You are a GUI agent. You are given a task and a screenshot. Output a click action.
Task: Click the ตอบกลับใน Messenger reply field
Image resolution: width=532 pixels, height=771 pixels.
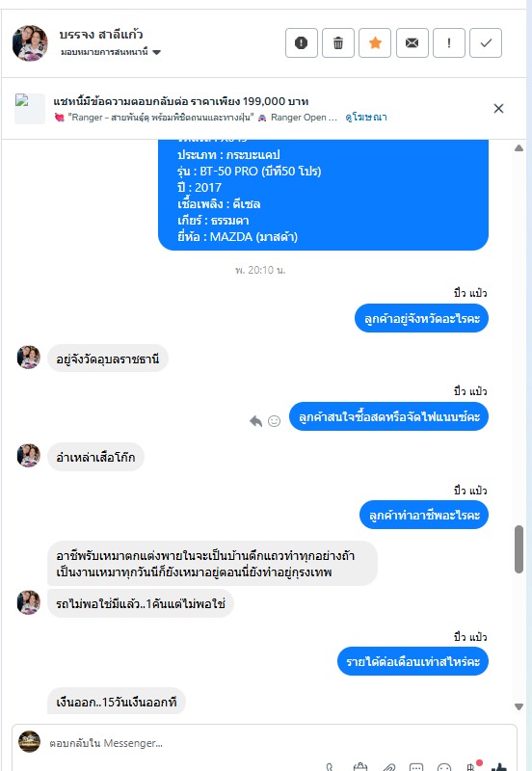tap(264, 743)
